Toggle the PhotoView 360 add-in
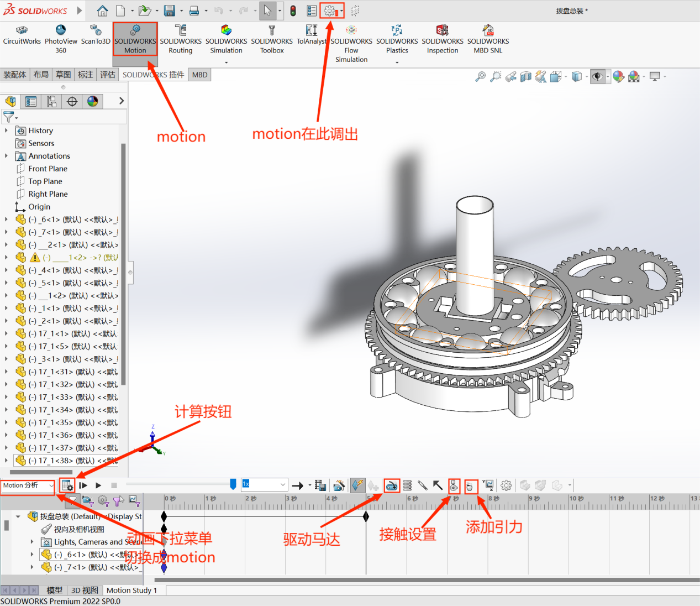Screen dimensions: 700x606 (x=61, y=39)
